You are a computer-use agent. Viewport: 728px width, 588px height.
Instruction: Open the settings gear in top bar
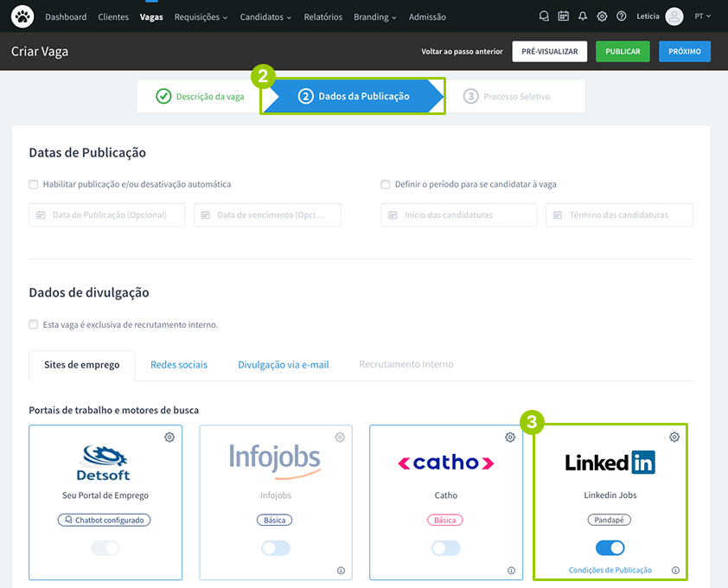tap(602, 16)
